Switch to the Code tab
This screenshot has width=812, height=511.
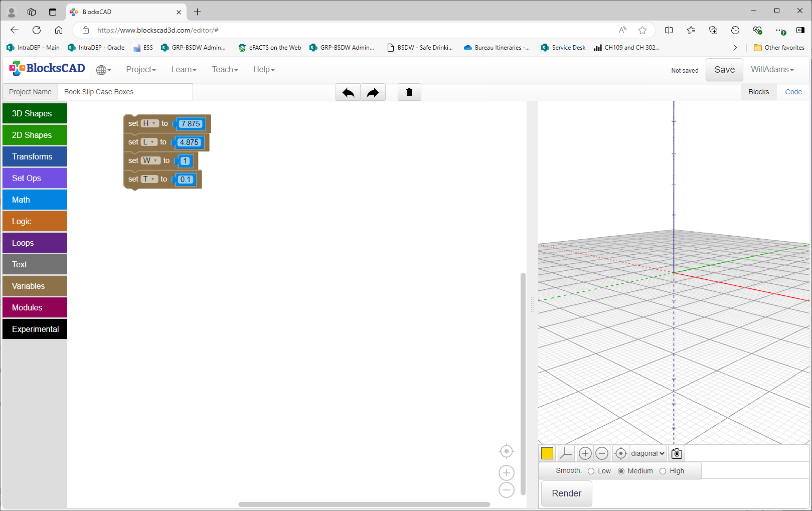point(793,92)
